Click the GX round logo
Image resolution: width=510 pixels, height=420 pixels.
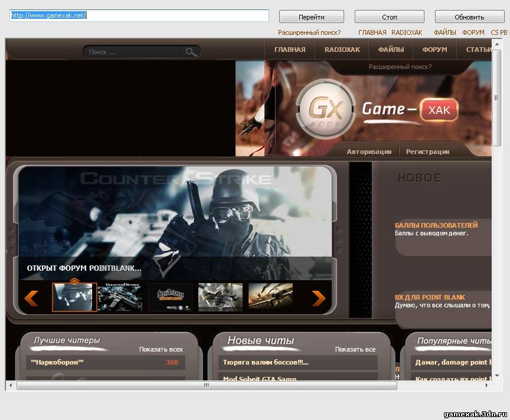325,109
